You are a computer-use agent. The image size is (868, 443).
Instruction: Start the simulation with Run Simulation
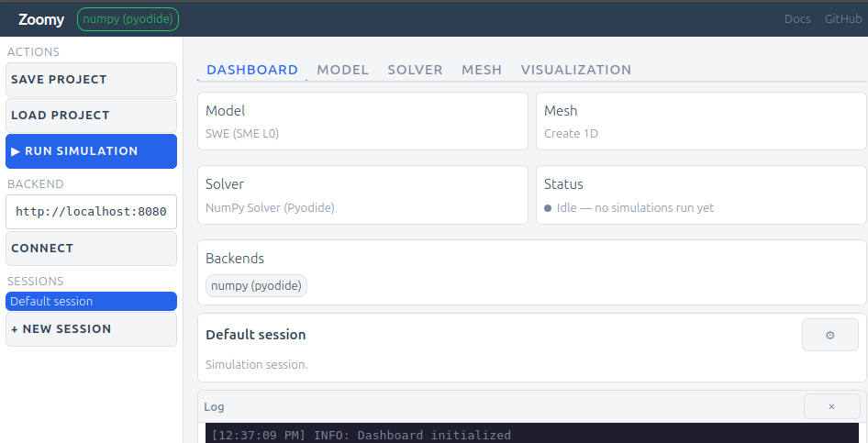pos(92,151)
